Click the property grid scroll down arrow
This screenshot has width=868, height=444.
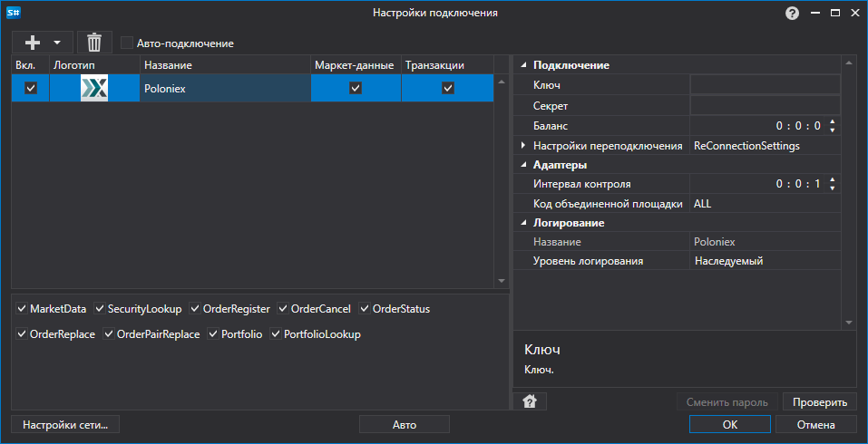pyautogui.click(x=849, y=323)
